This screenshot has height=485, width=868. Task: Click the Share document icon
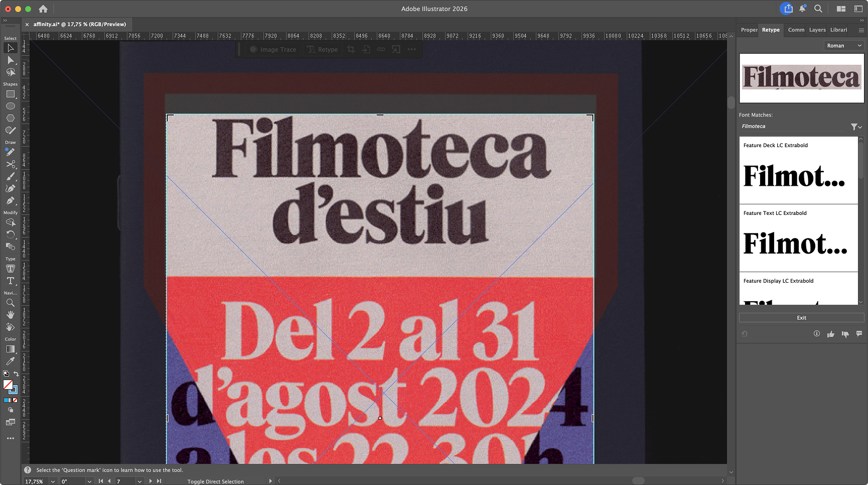click(x=788, y=9)
